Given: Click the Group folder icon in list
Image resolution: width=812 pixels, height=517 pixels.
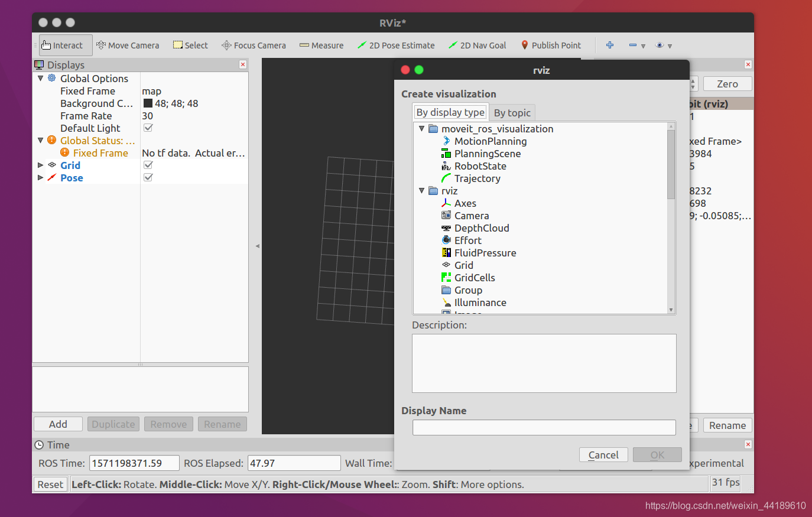Looking at the screenshot, I should (x=446, y=290).
